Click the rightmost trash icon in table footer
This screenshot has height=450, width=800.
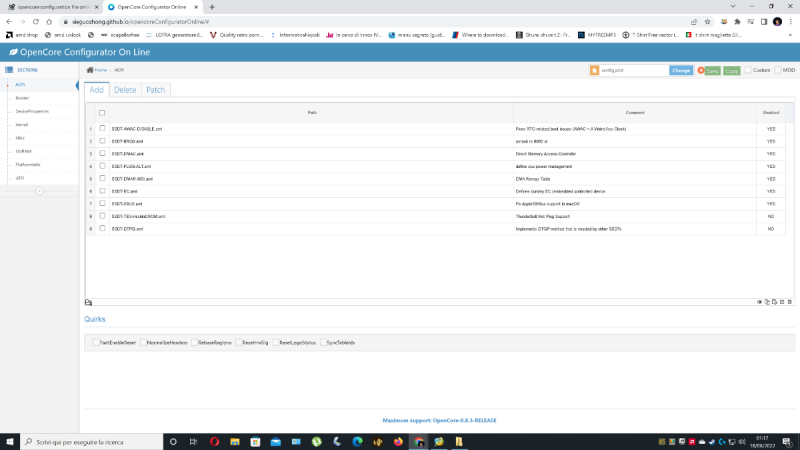tap(790, 302)
